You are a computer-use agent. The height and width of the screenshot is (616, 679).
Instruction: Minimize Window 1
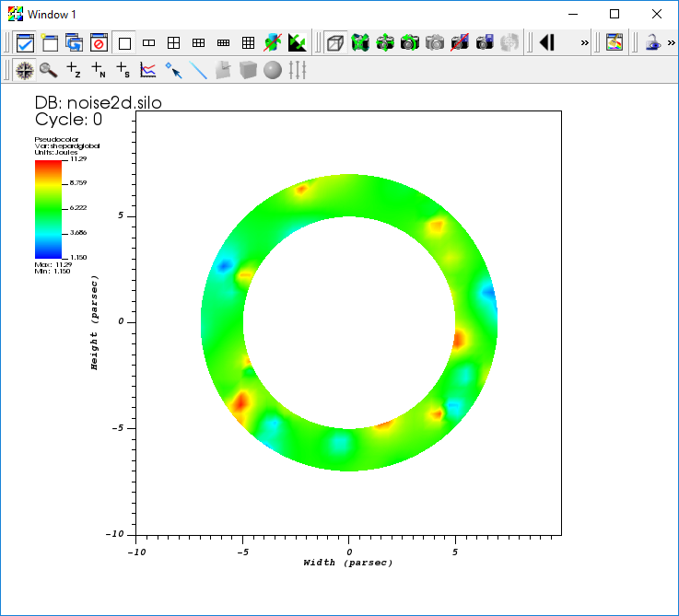[x=573, y=14]
